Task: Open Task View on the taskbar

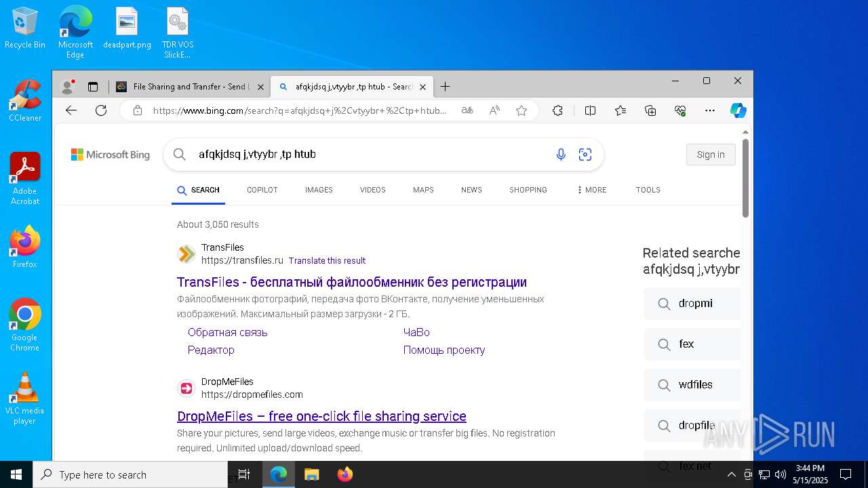Action: click(x=244, y=474)
